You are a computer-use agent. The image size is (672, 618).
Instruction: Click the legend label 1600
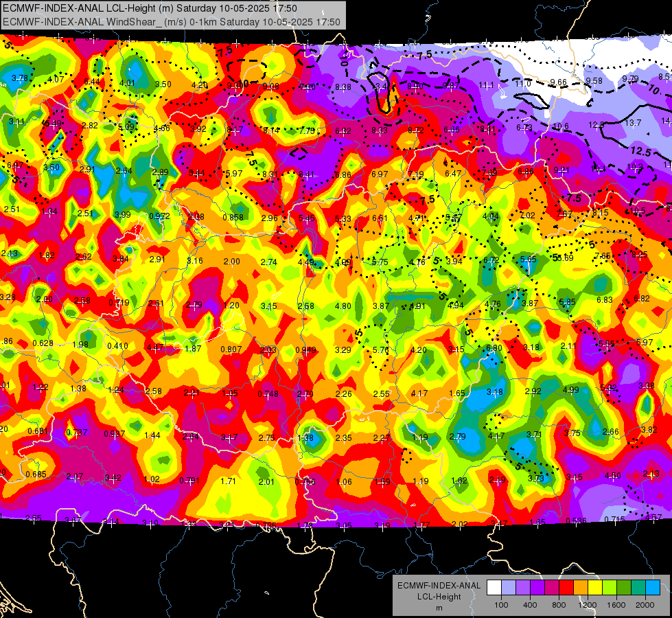(616, 605)
